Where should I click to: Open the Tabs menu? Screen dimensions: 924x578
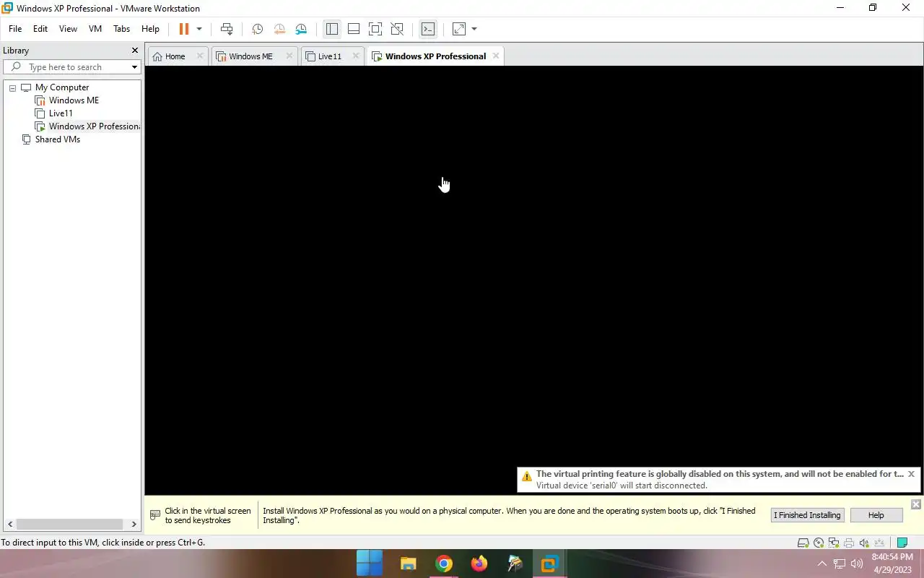(x=121, y=29)
